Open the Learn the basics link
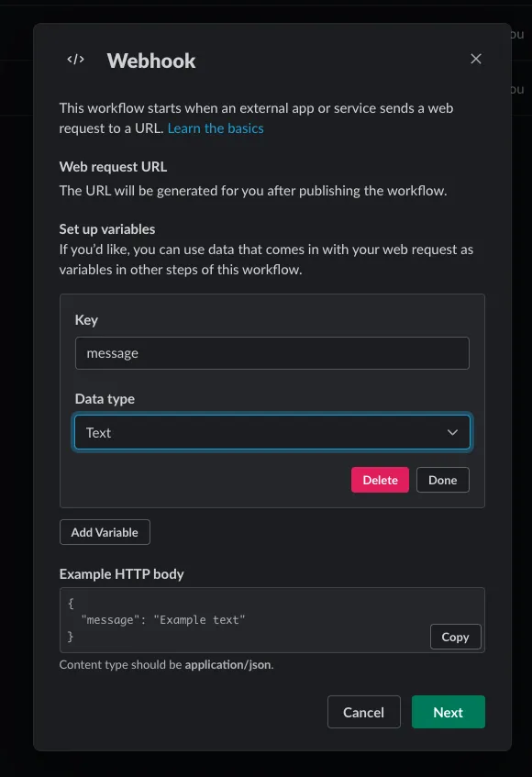The height and width of the screenshot is (777, 532). tap(216, 128)
